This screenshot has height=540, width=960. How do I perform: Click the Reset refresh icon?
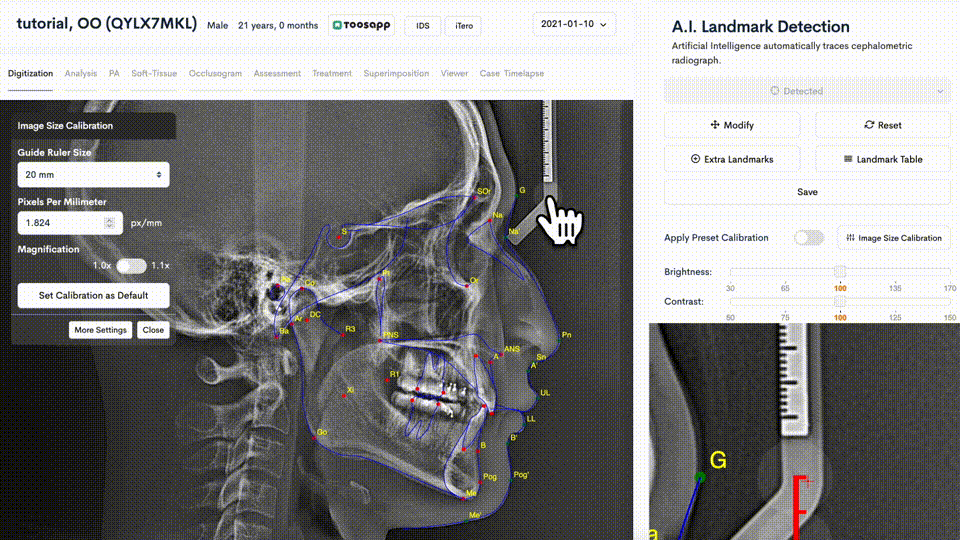[x=869, y=125]
